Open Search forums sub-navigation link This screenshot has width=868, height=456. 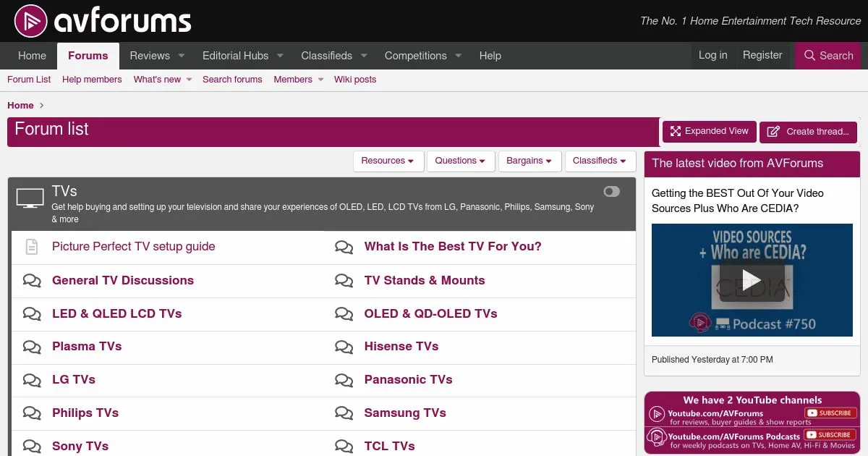(232, 80)
